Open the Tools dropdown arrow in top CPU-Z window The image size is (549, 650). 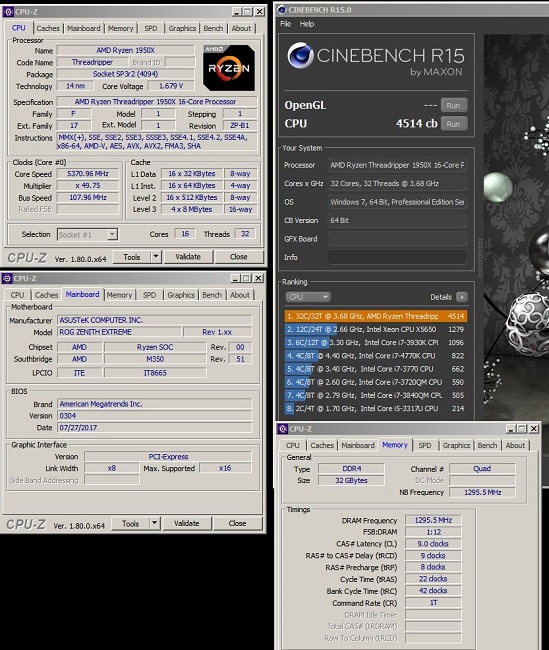tap(155, 257)
